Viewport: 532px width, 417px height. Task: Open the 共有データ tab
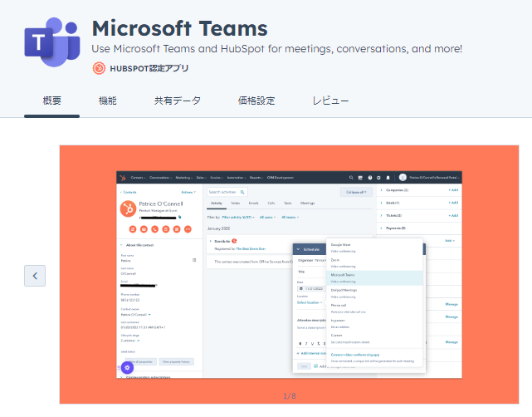point(178,101)
